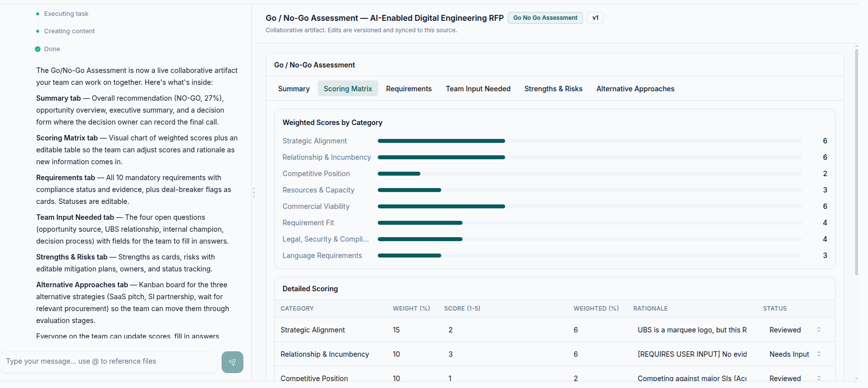Click the v1 version badge
Screen dimensions: 868x388
(595, 18)
